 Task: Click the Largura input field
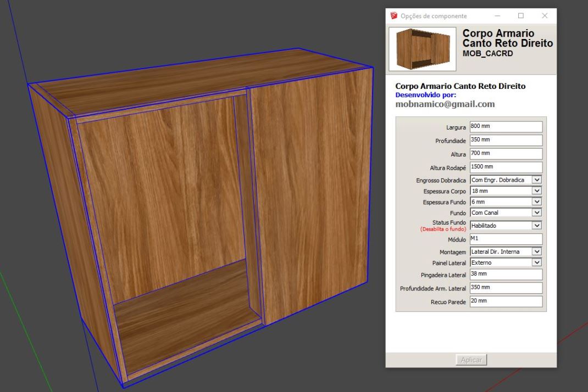pos(506,127)
